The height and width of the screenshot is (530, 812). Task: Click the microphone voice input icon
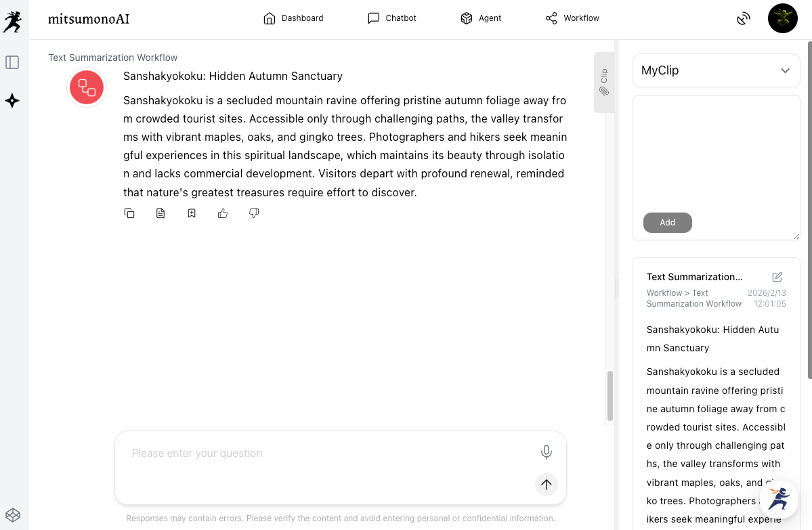coord(546,452)
